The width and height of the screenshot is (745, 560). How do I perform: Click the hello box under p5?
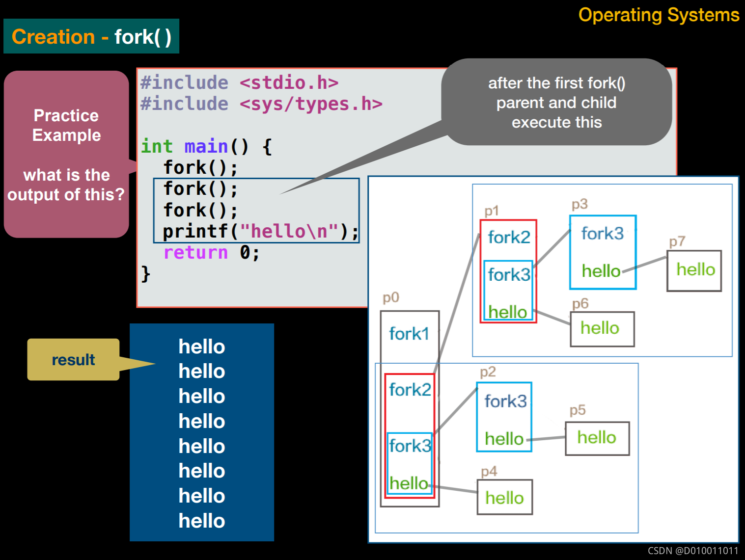click(x=597, y=438)
